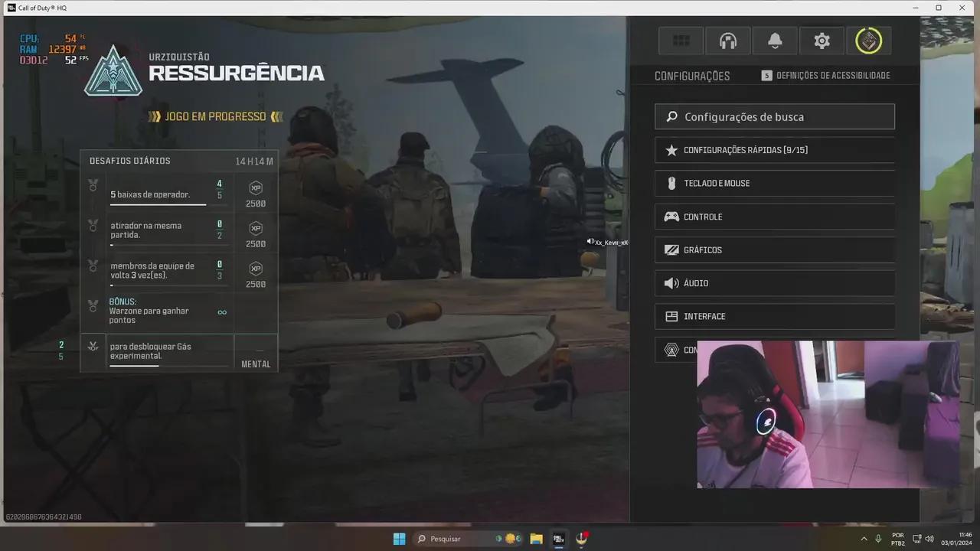Image resolution: width=980 pixels, height=551 pixels.
Task: Click the monitor icon beside Gráficos
Action: coord(671,250)
